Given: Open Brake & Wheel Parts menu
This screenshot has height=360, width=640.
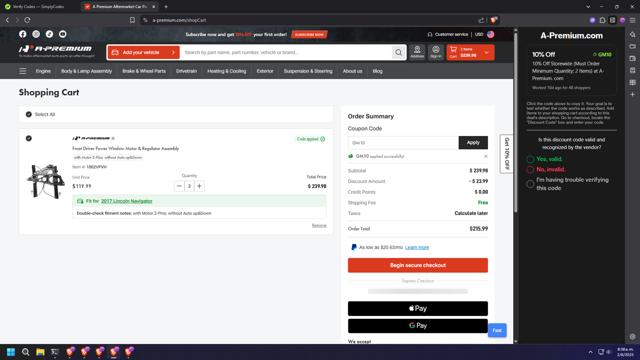Looking at the screenshot, I should click(x=144, y=71).
